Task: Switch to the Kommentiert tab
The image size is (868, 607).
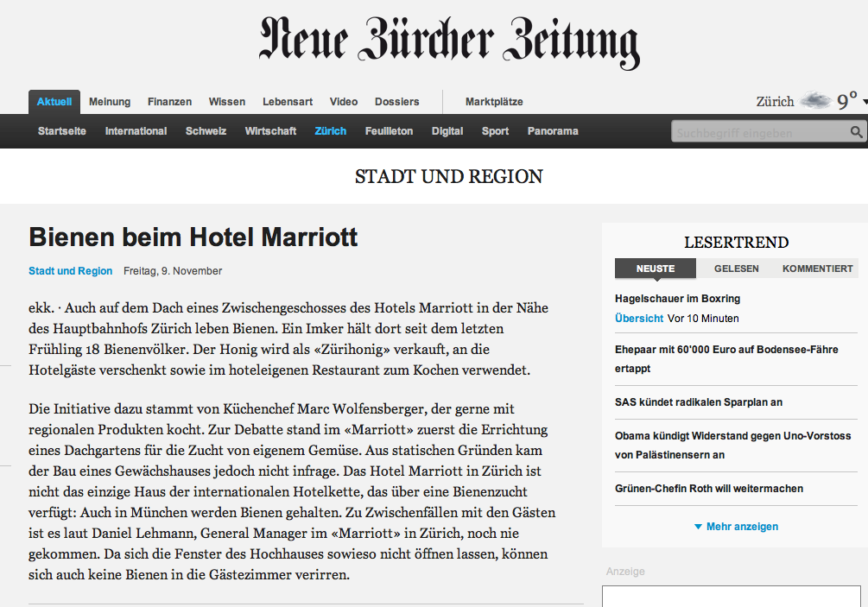Action: (x=818, y=269)
